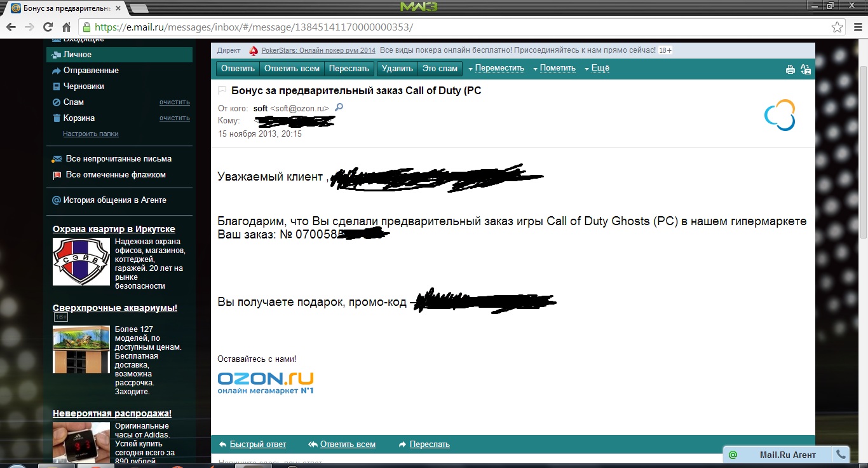Image resolution: width=868 pixels, height=468 pixels.
Task: Open ad link Невероятная распродажа!
Action: (x=112, y=413)
